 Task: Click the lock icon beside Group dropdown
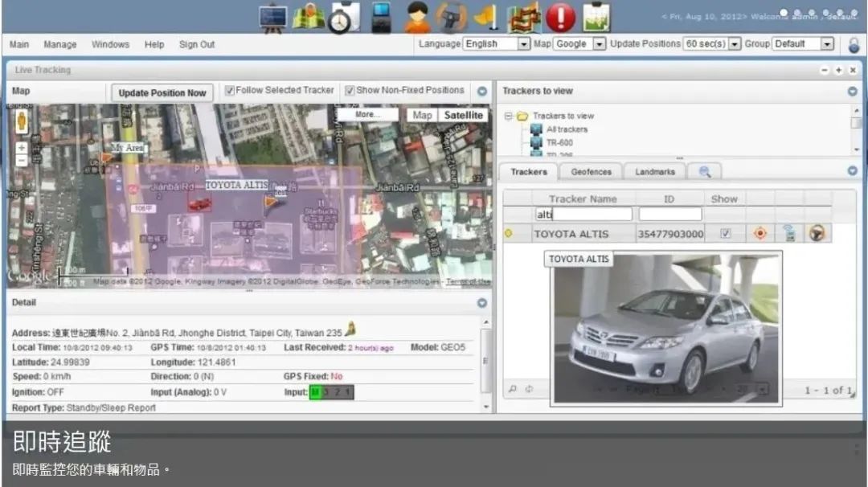tap(854, 45)
